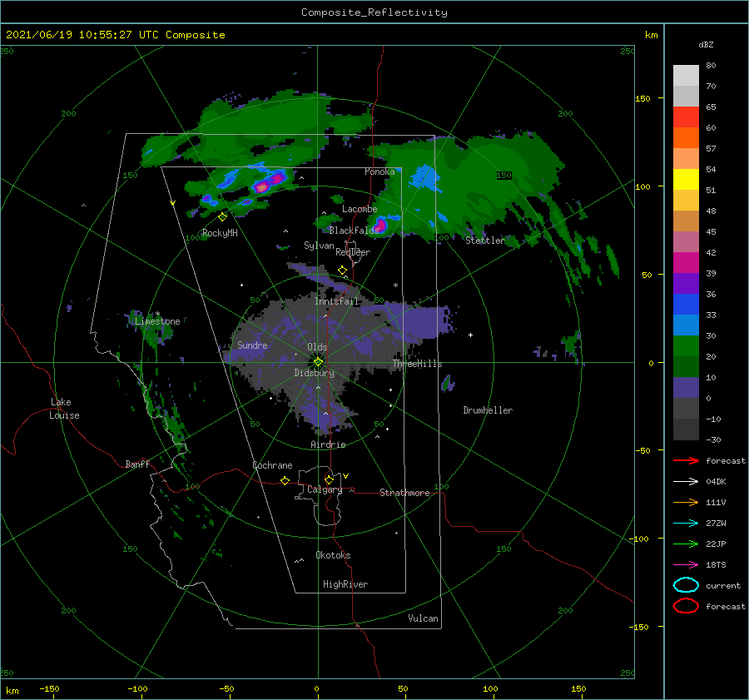Viewport: 749px width, 700px height.
Task: Click the Strathmore label
Action: (x=404, y=493)
